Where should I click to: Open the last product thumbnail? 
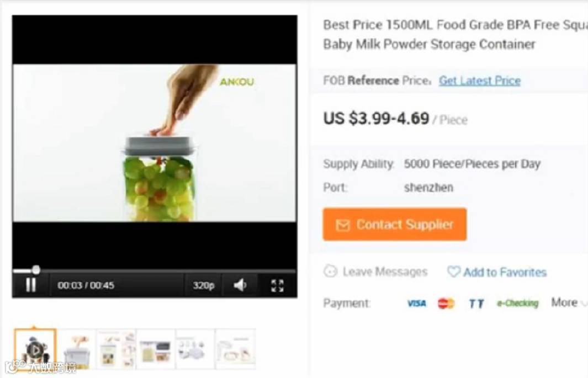pyautogui.click(x=236, y=349)
